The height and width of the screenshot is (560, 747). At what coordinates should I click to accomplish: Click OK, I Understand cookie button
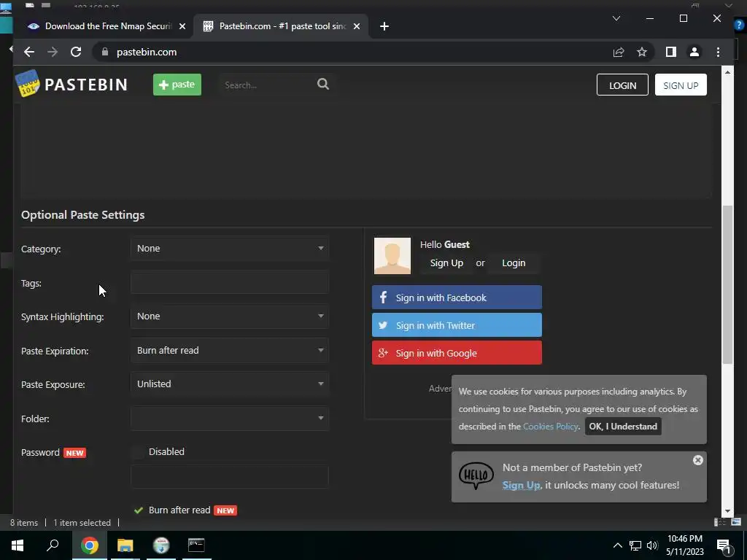pyautogui.click(x=623, y=426)
